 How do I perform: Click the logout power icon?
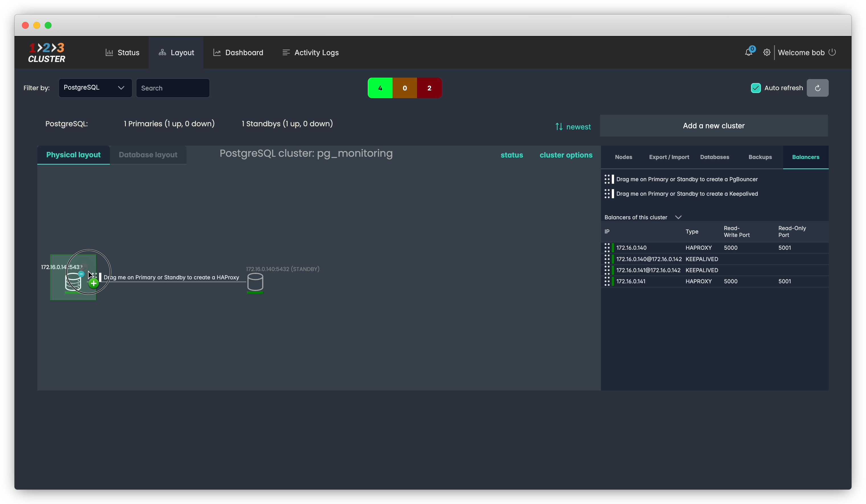point(832,52)
